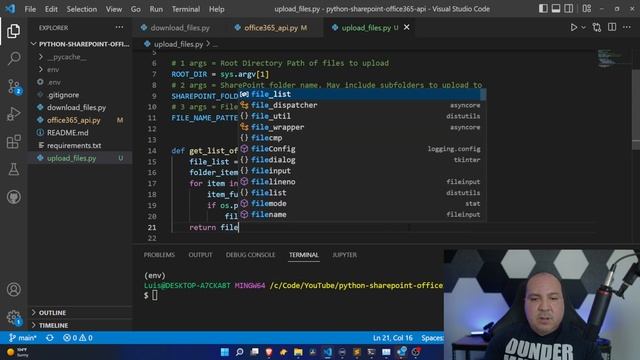Open the .env file
Viewport: 640px width, 360px height.
point(80,82)
